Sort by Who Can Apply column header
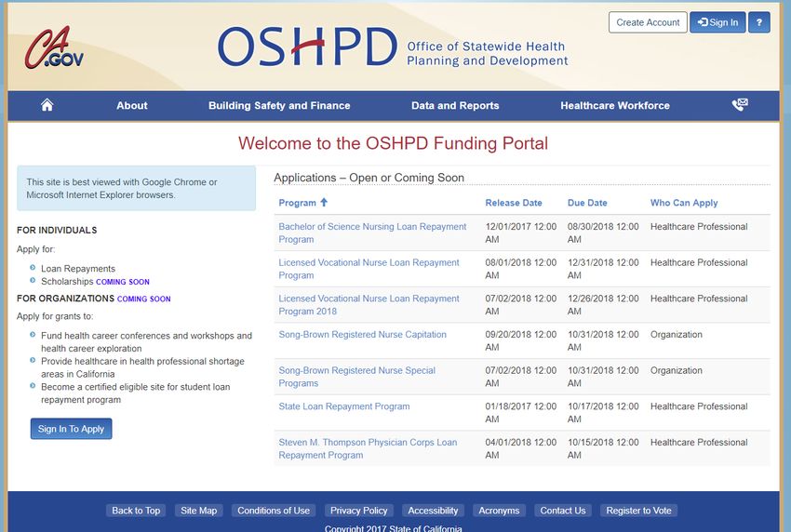791x532 pixels. click(x=684, y=203)
